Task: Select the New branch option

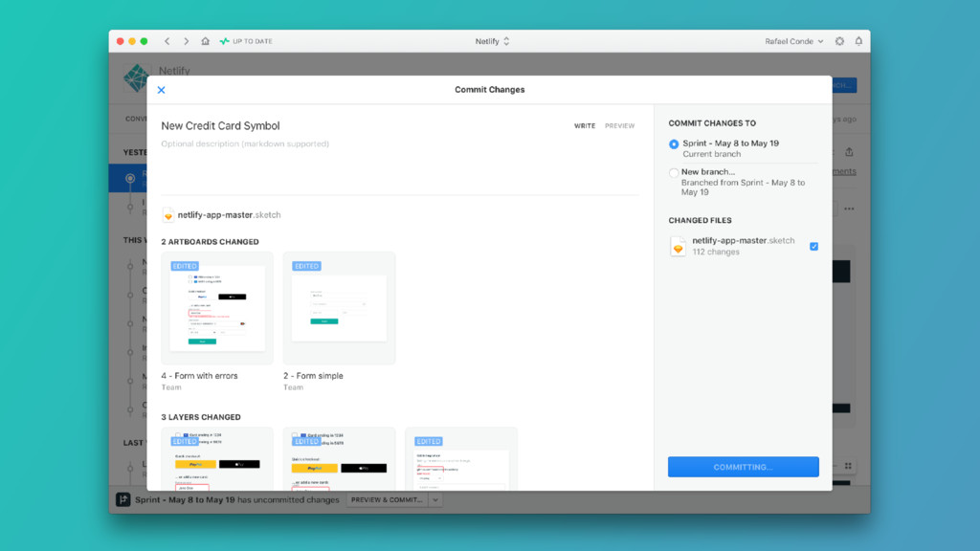Action: 673,173
